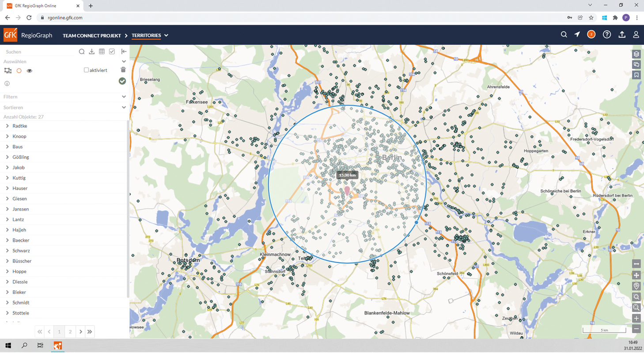Click the zoom-to-selection magnifier tool

[x=636, y=297]
